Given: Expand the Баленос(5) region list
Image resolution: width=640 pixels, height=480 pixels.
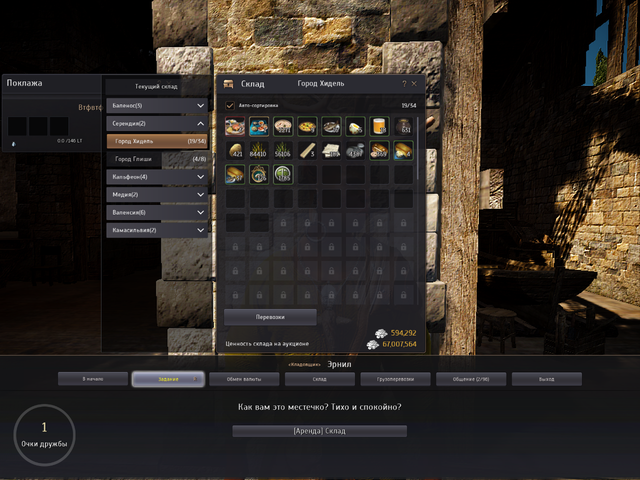Looking at the screenshot, I should coord(157,106).
